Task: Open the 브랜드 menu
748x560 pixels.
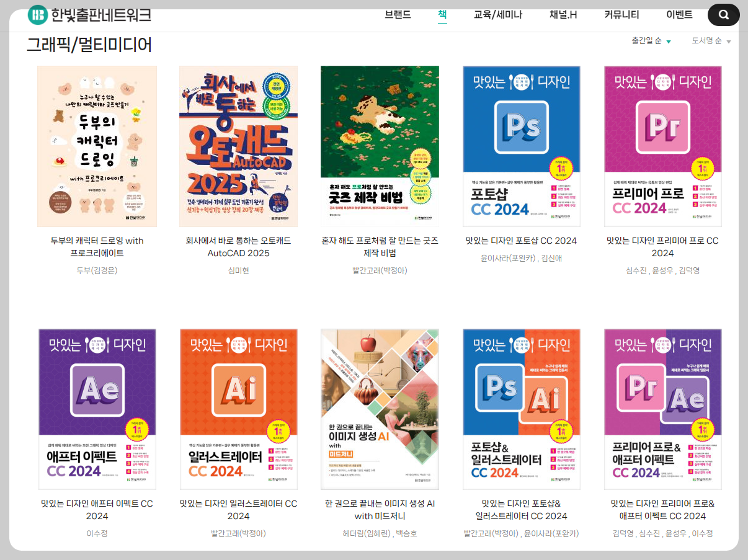Action: (398, 15)
